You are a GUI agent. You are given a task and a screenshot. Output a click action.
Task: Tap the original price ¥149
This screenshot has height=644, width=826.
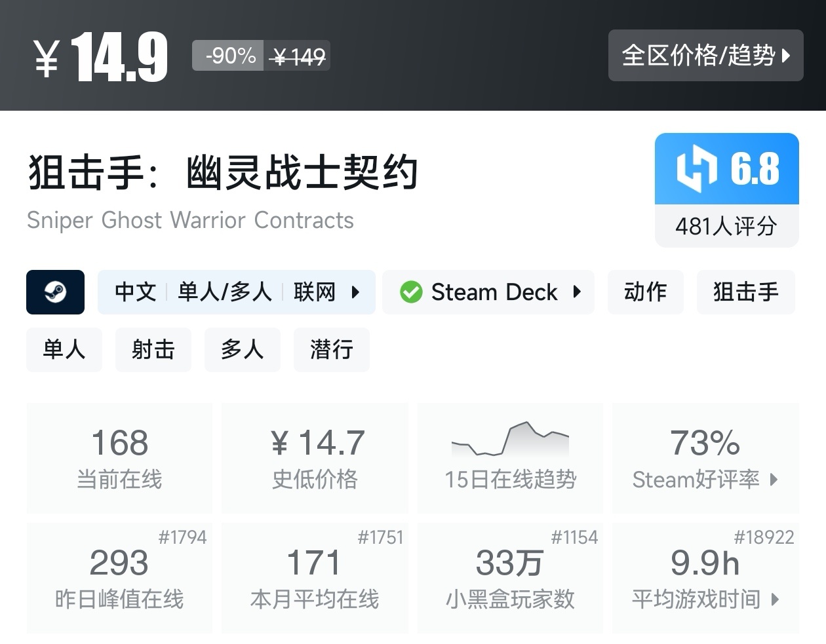[298, 57]
